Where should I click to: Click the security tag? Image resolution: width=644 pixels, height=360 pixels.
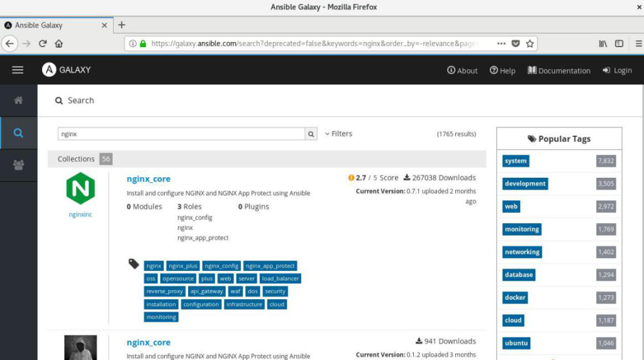click(x=275, y=292)
